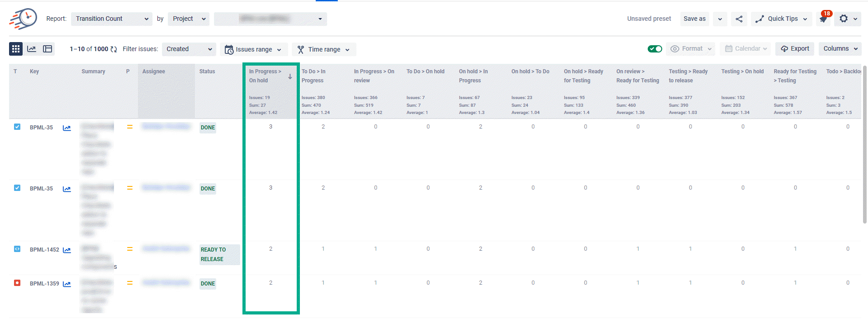This screenshot has width=868, height=319.
Task: Open the Time range menu
Action: pyautogui.click(x=324, y=49)
